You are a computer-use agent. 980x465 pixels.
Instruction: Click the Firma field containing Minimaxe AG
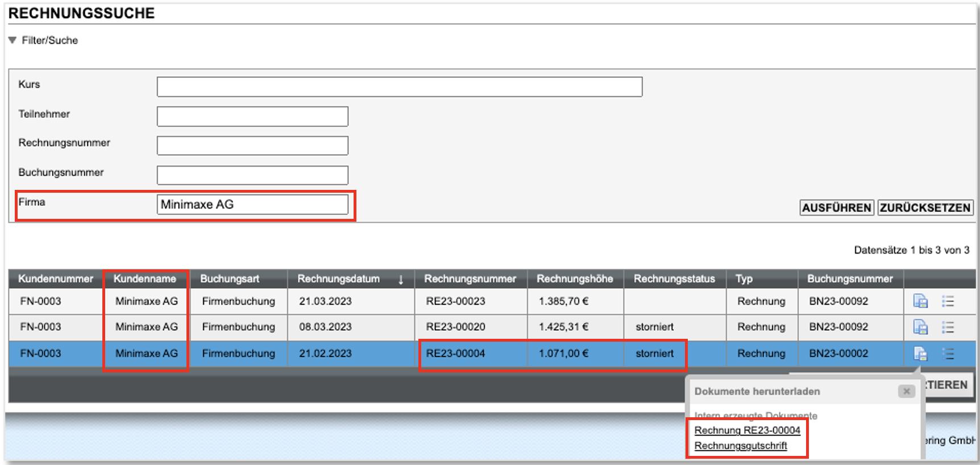coord(252,205)
